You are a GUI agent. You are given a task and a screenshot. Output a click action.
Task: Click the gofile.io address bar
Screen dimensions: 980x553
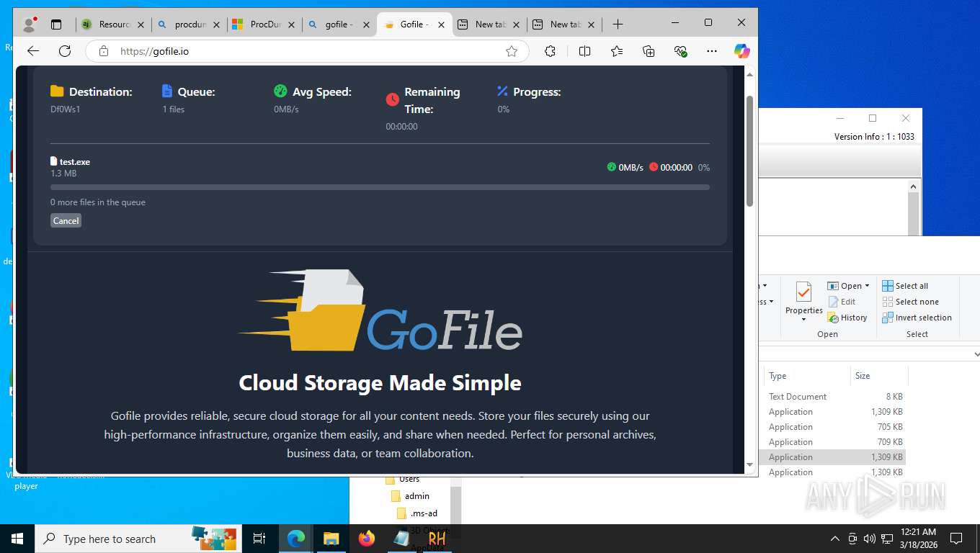(x=306, y=51)
